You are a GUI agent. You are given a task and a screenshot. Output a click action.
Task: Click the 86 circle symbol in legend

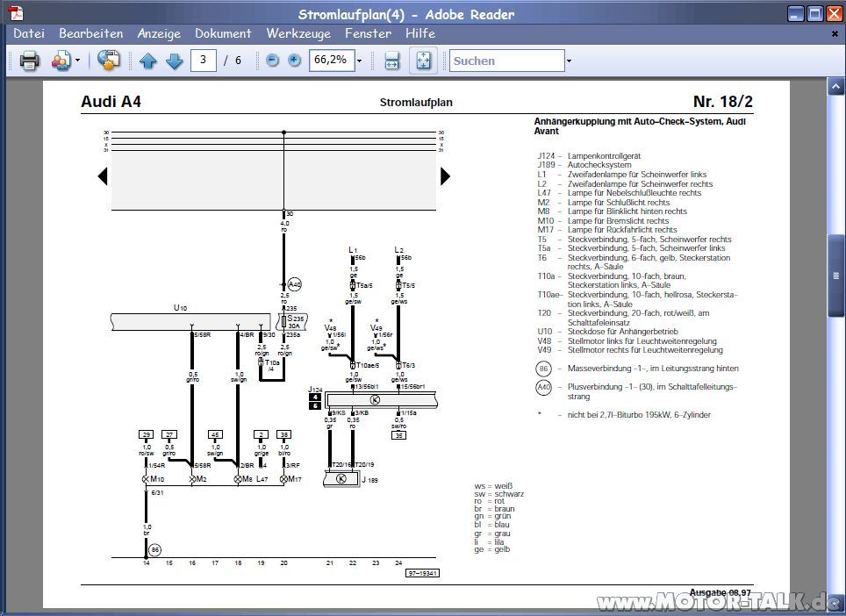[x=544, y=369]
